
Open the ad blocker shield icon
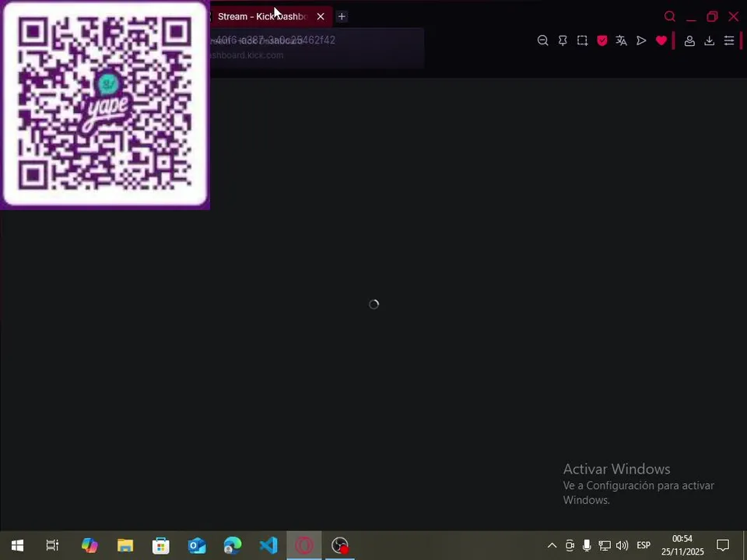[x=602, y=40]
